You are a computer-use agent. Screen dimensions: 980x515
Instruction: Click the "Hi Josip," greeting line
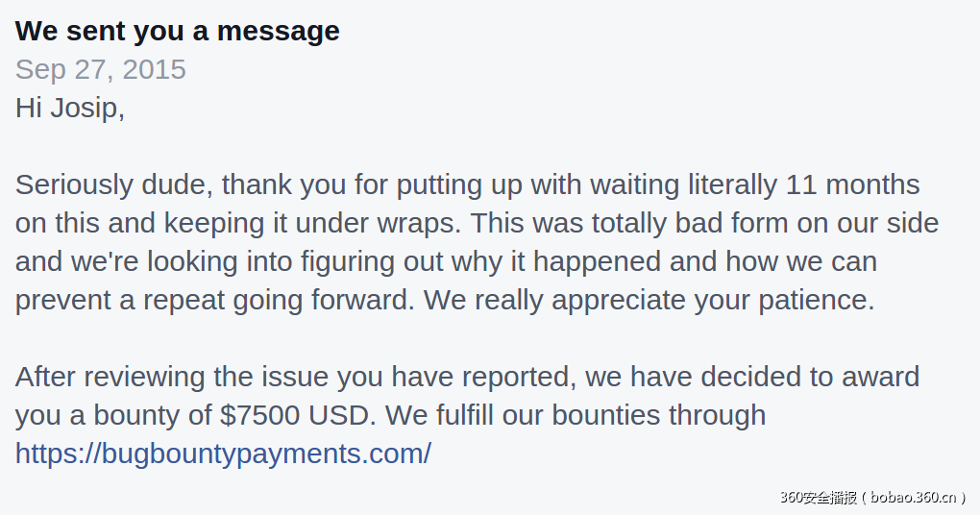tap(70, 108)
